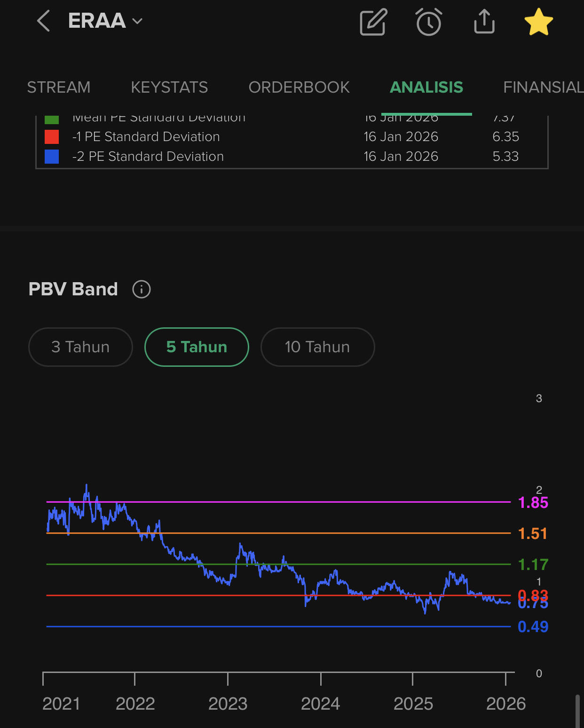Tap the share icon
Image resolution: width=584 pixels, height=728 pixels.
pos(484,22)
